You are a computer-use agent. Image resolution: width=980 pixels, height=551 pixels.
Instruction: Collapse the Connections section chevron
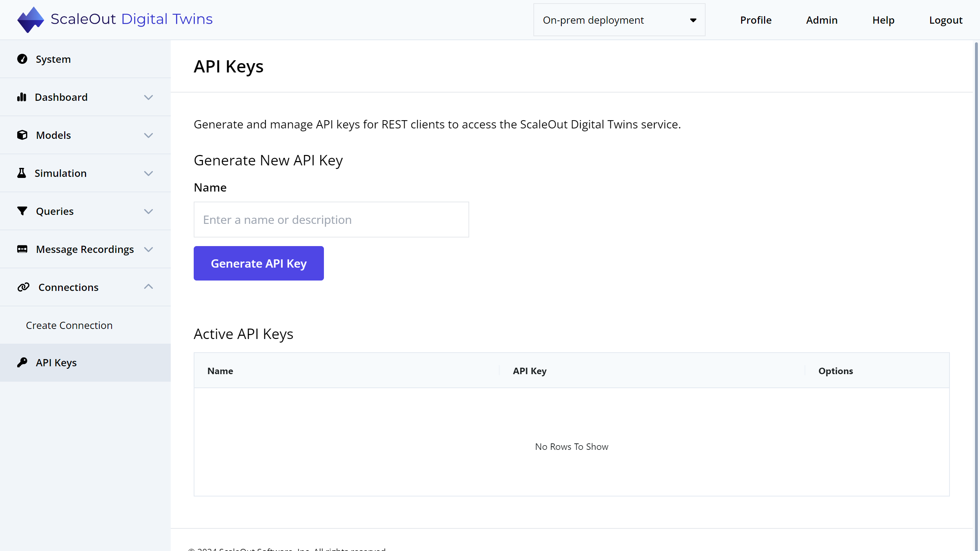(149, 287)
